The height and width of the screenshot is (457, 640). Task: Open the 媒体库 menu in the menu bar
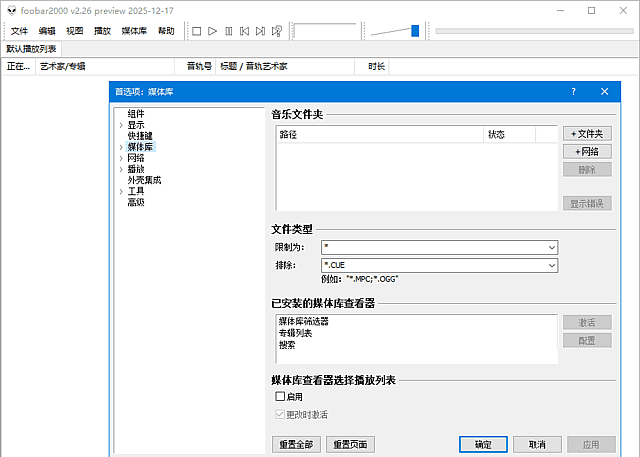134,31
